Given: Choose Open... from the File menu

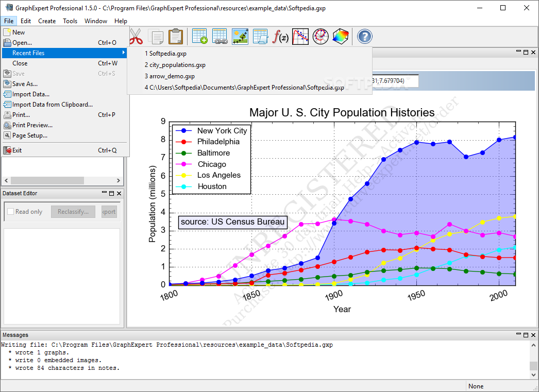Looking at the screenshot, I should pyautogui.click(x=64, y=43).
